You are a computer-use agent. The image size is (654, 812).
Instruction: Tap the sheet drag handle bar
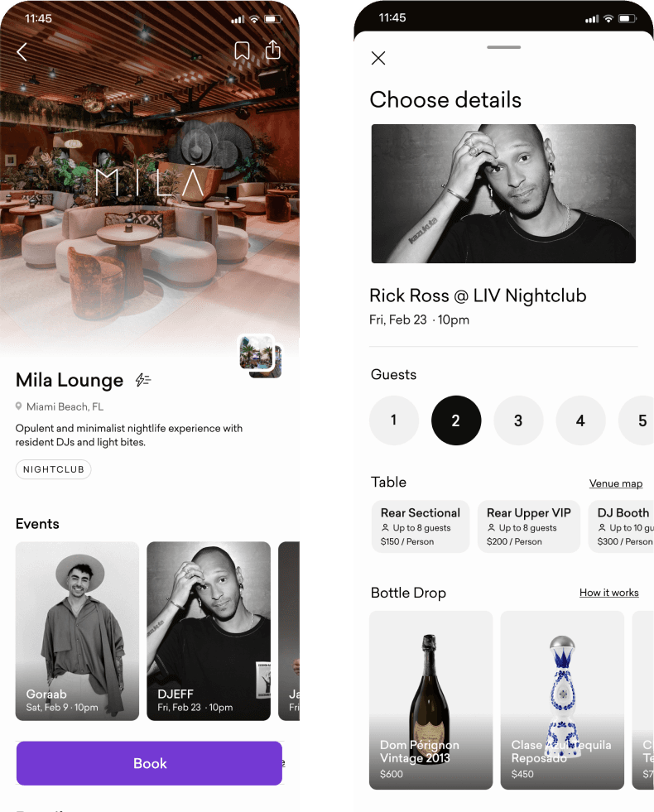504,47
